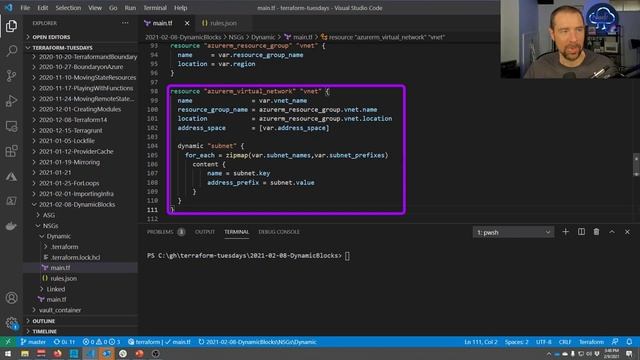This screenshot has width=640, height=360.
Task: Open the Manage gear icon
Action: tap(11, 323)
